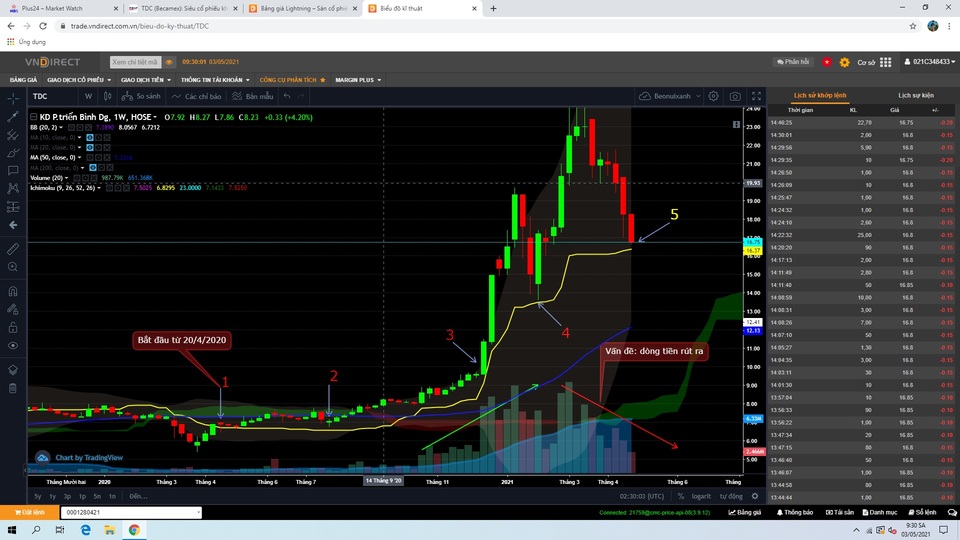Screen dimensions: 960x540
Task: Toggle hide all drawings eye icon
Action: point(13,345)
